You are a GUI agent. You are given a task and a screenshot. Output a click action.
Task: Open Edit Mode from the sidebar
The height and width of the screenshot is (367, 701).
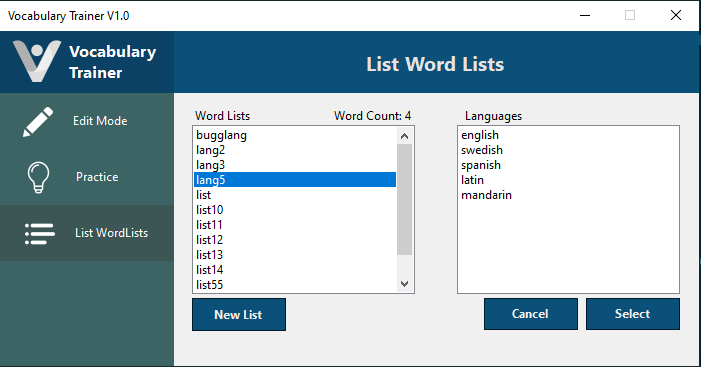point(87,121)
